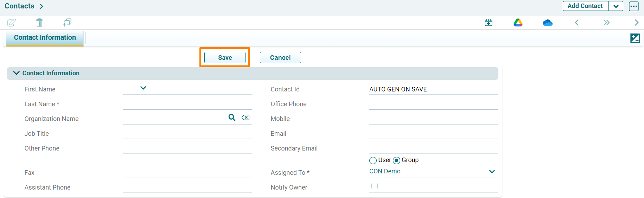The width and height of the screenshot is (644, 198).
Task: Switch to the Contact Information tab
Action: click(45, 38)
